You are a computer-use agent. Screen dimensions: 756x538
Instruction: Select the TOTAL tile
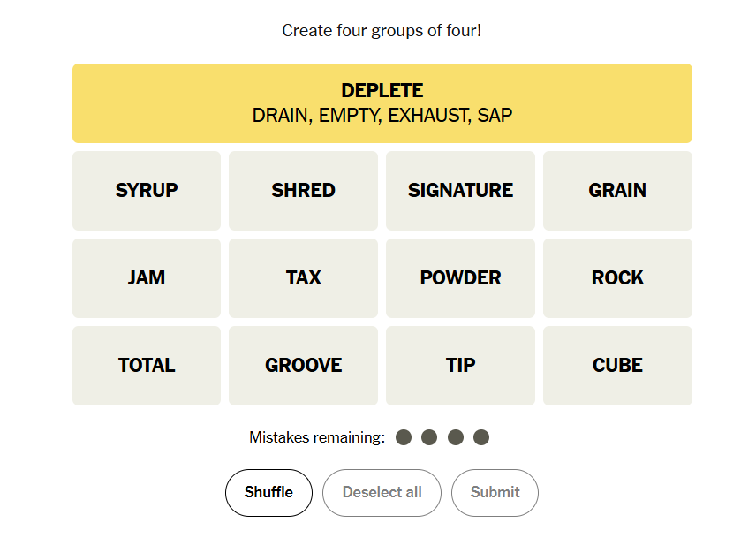pyautogui.click(x=147, y=366)
